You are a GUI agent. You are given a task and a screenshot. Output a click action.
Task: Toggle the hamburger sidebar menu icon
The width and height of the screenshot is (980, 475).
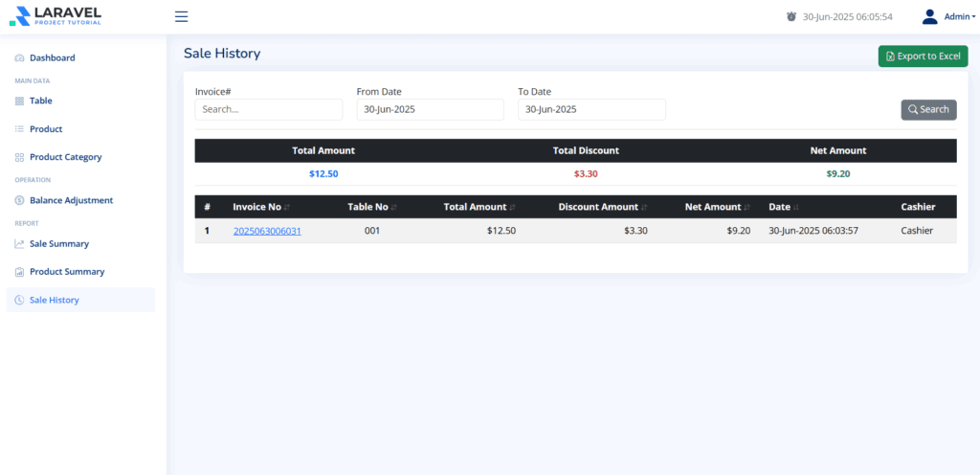[181, 16]
